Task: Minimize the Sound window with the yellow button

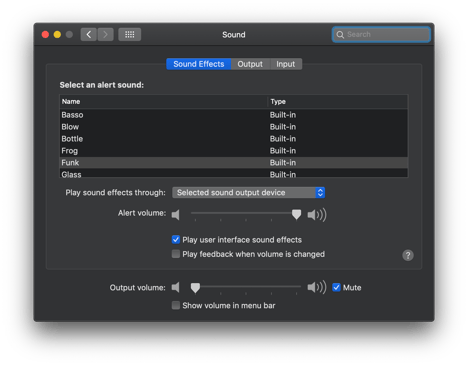Action: (x=57, y=34)
